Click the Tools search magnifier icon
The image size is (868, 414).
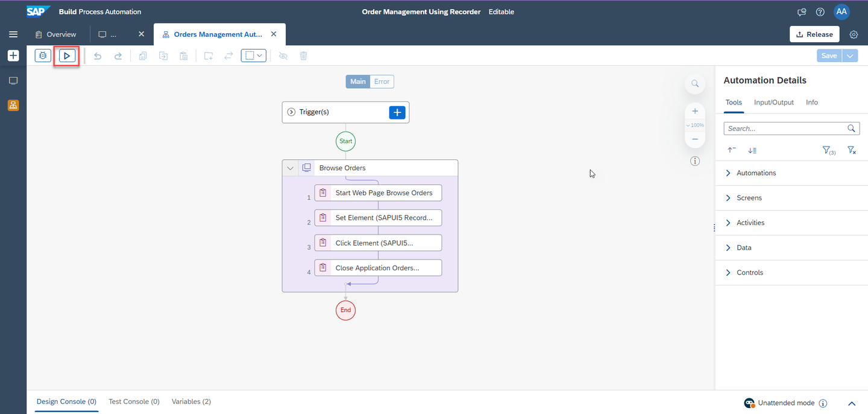851,129
